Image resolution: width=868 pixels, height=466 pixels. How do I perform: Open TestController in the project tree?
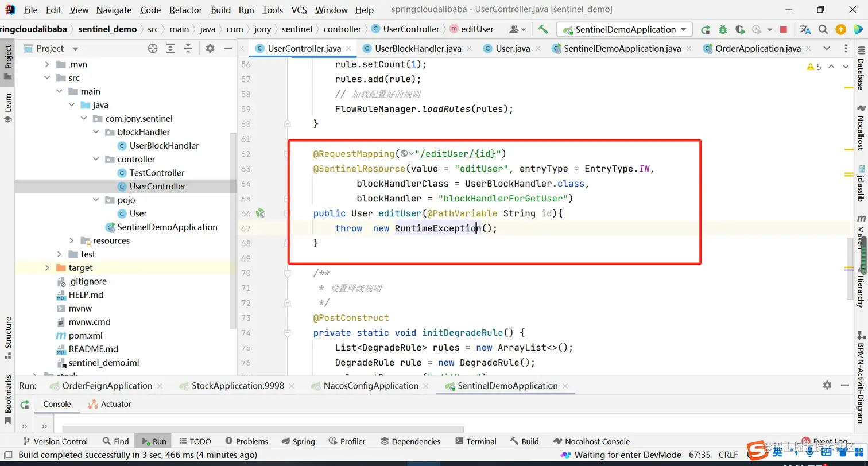157,173
